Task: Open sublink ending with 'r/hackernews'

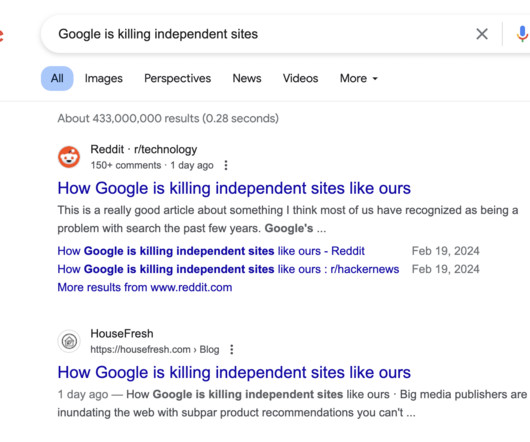Action: (x=228, y=269)
